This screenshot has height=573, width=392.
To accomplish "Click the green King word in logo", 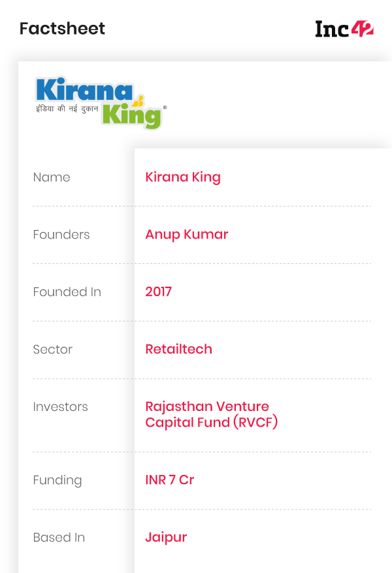I will (131, 116).
